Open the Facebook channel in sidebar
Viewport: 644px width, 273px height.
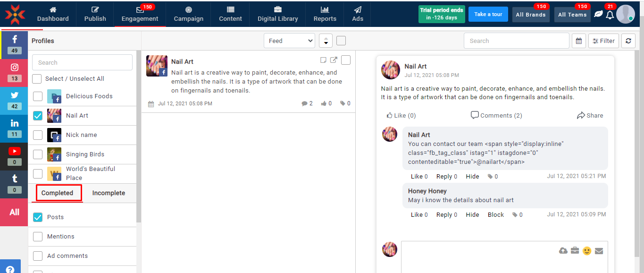click(14, 44)
